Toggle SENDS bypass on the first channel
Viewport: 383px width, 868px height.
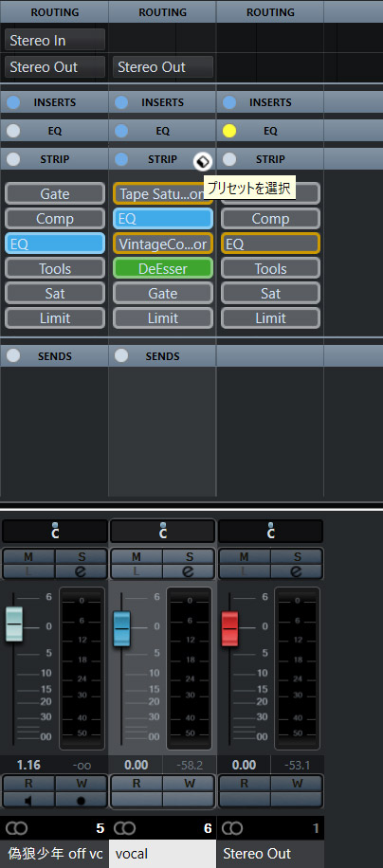13,356
